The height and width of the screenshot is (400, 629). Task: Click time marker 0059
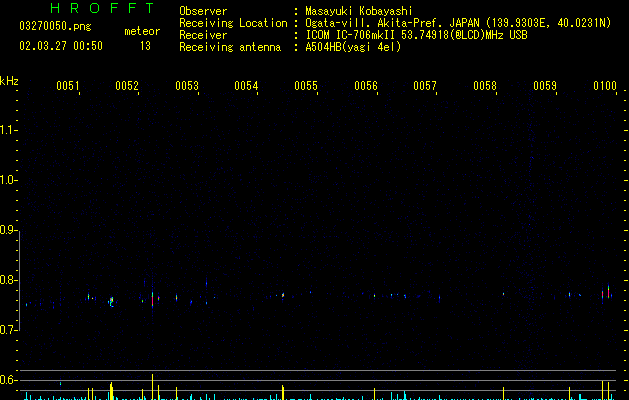click(545, 86)
